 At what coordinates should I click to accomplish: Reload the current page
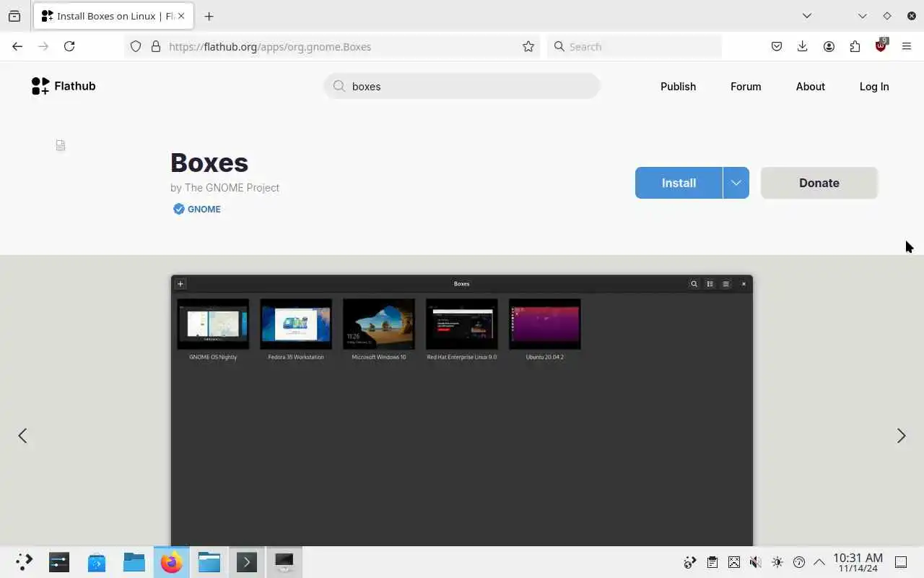click(x=69, y=46)
